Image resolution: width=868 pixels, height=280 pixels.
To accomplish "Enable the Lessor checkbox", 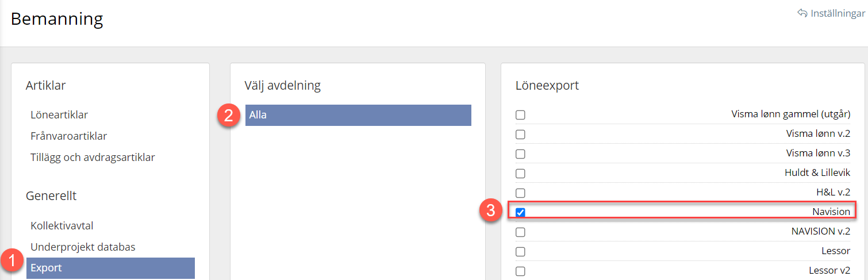I will click(520, 252).
